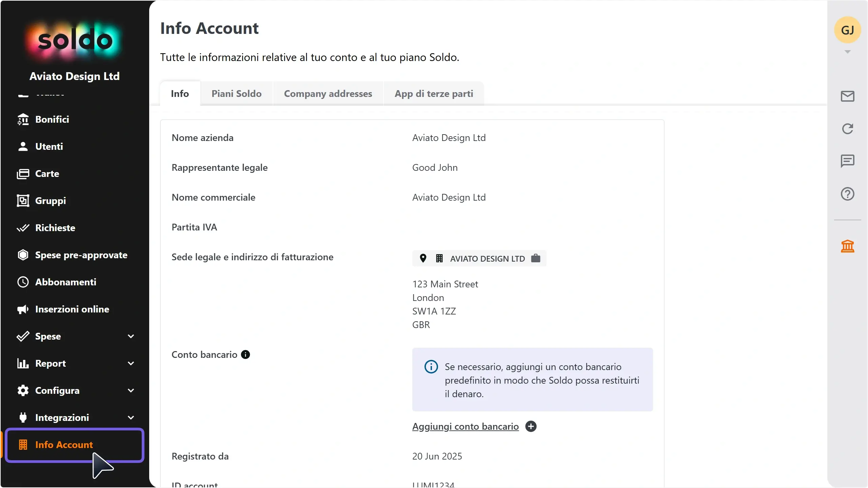Screen dimensions: 868x488
Task: Click the Spese checkmark icon
Action: [x=23, y=336]
